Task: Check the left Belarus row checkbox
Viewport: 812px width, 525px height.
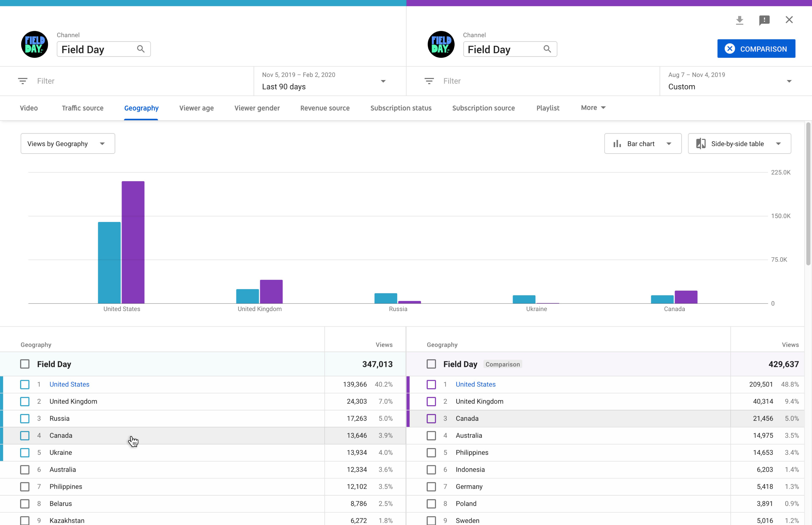Action: tap(25, 504)
